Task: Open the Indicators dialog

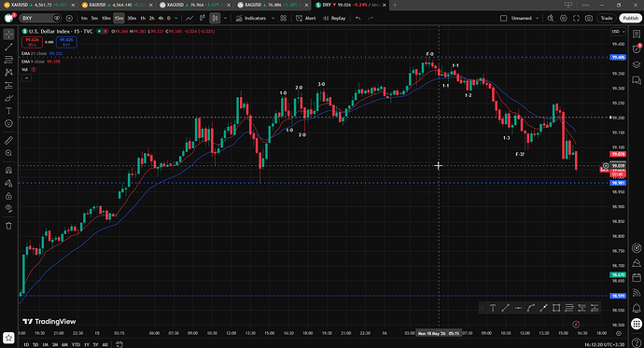Action: point(251,18)
